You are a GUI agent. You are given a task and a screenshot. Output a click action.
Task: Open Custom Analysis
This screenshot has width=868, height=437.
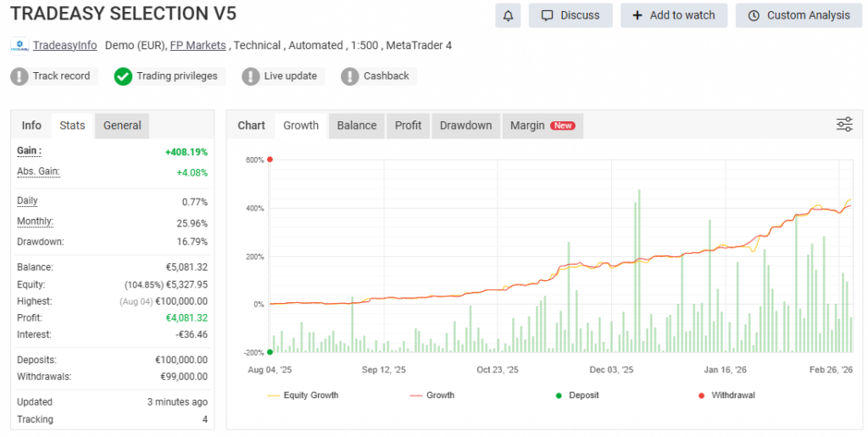(798, 15)
